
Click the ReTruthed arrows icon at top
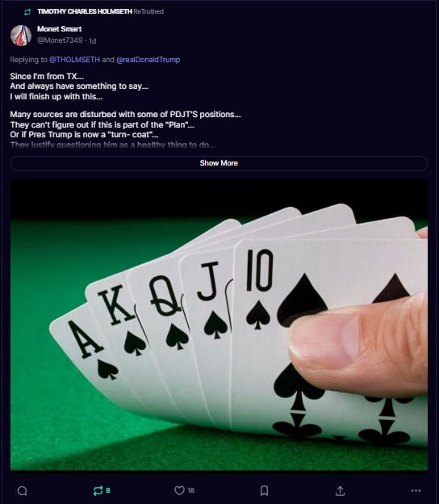pyautogui.click(x=27, y=12)
